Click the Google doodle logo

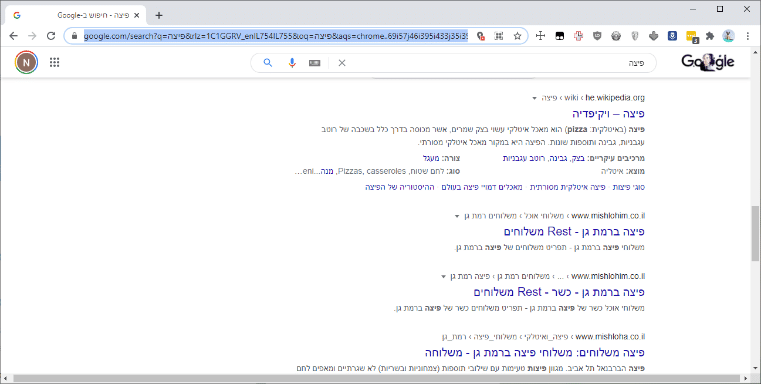click(708, 62)
